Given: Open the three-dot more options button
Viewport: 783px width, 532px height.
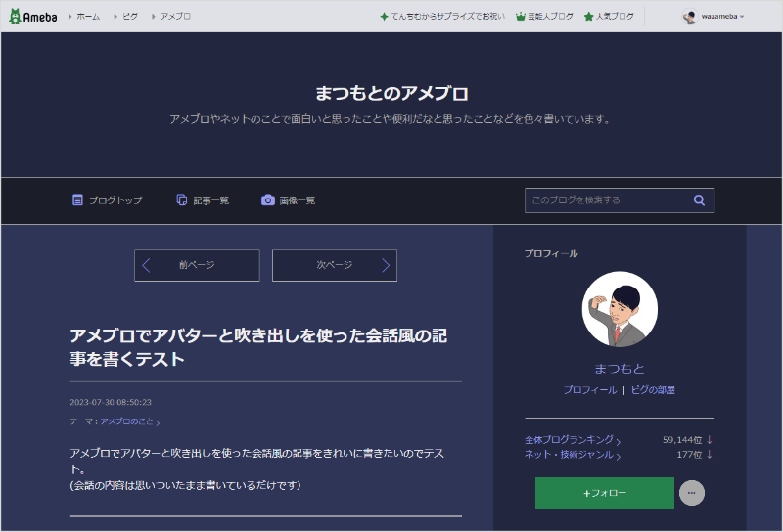Looking at the screenshot, I should (x=691, y=493).
